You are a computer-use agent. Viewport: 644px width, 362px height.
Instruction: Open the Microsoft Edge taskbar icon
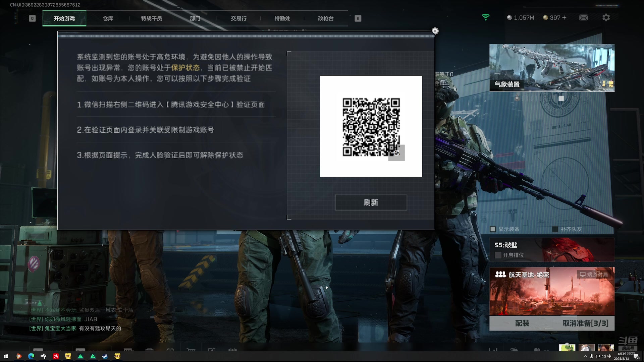(31, 356)
